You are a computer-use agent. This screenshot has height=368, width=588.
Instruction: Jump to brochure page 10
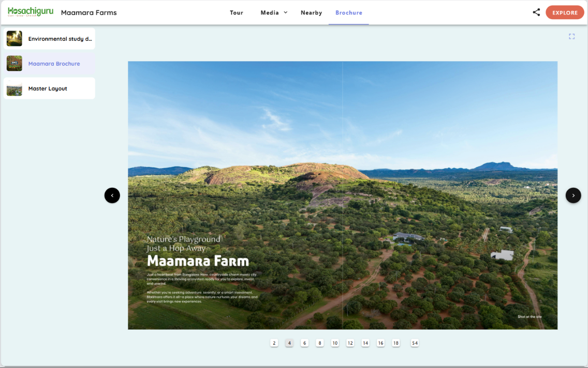tap(335, 343)
